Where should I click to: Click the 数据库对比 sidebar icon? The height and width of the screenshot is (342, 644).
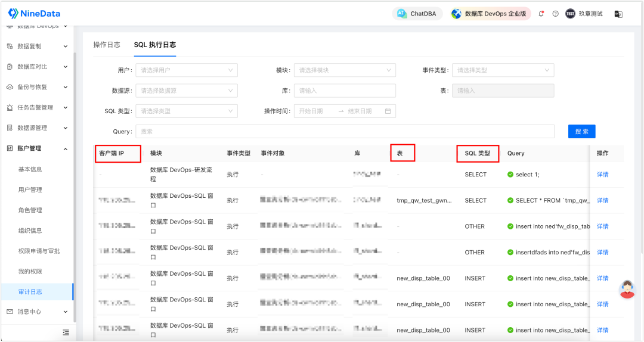coord(10,67)
